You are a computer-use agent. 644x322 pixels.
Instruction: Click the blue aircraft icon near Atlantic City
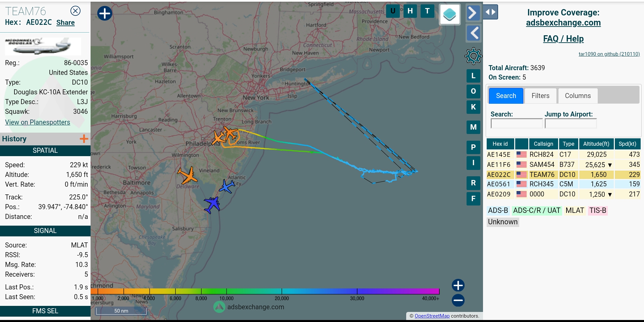coord(227,186)
